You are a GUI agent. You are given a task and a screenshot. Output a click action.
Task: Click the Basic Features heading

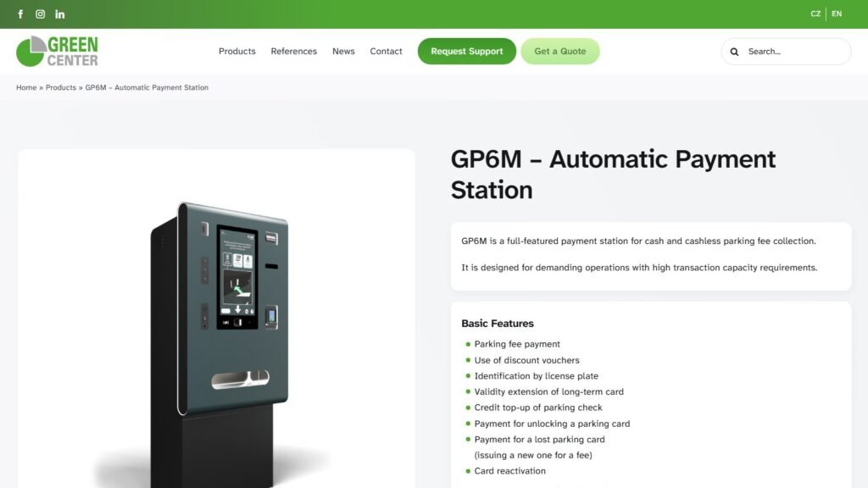point(498,324)
